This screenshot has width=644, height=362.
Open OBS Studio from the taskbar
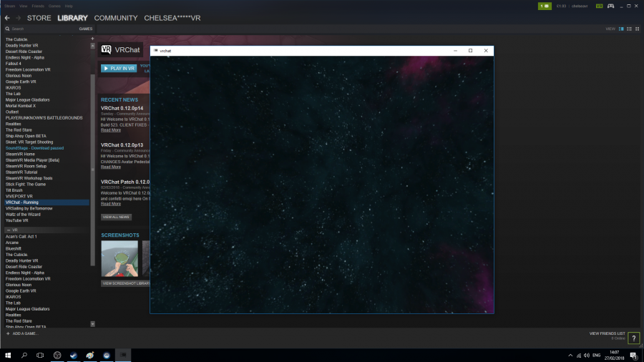[57, 355]
